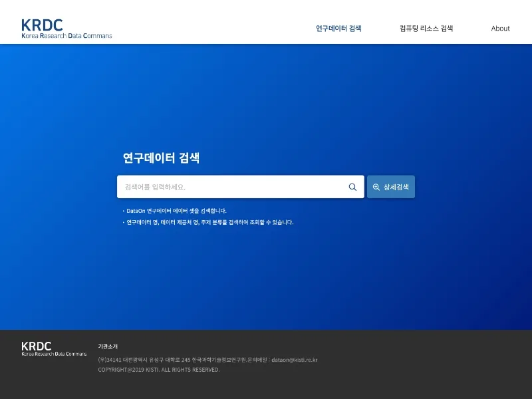Go to the About page

pos(500,29)
